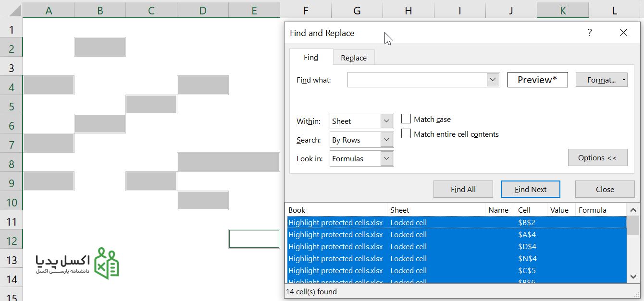
Task: Click the Sheet column header in results
Action: (x=436, y=210)
